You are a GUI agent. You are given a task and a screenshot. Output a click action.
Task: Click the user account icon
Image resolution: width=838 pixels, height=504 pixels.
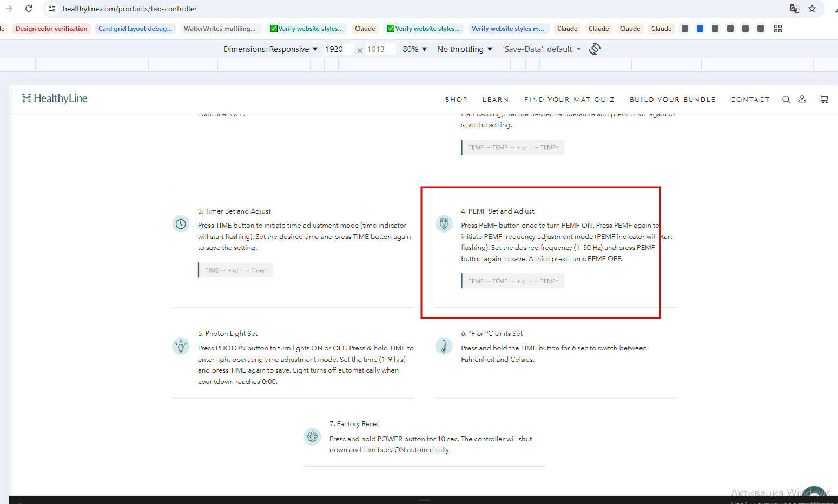click(x=802, y=99)
